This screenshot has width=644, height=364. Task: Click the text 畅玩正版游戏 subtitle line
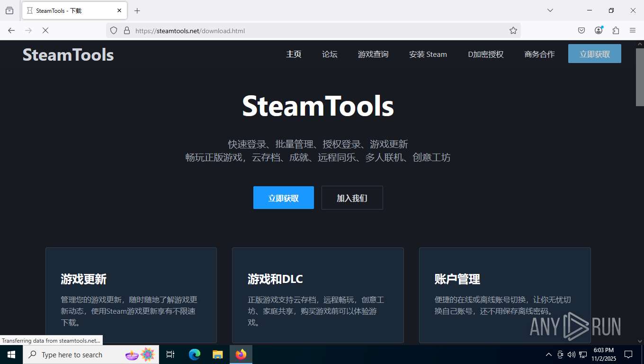(x=318, y=157)
